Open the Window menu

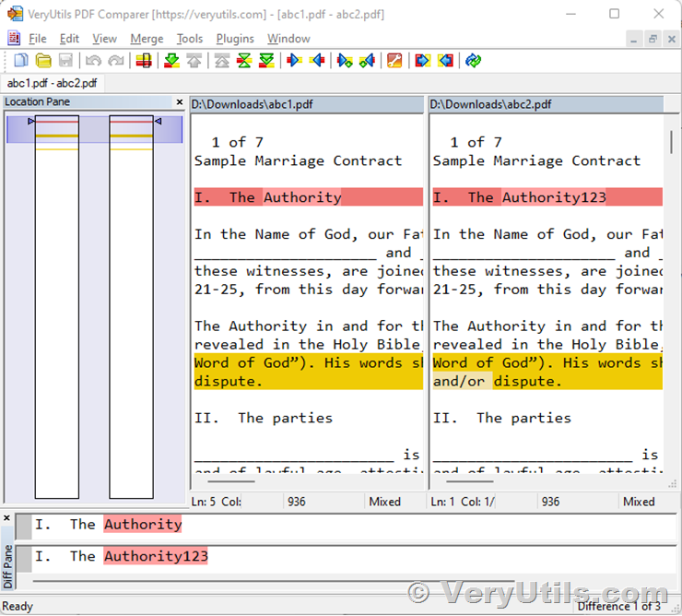click(x=288, y=39)
